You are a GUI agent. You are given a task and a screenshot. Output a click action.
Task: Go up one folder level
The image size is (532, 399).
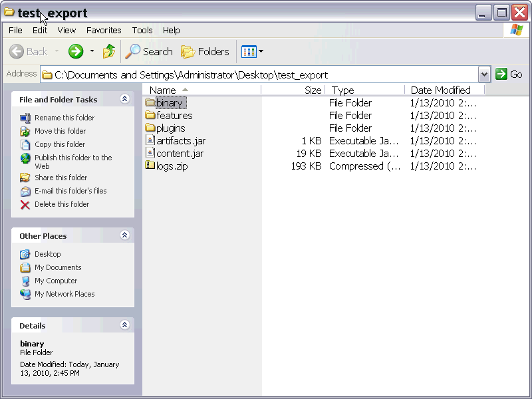pos(109,51)
